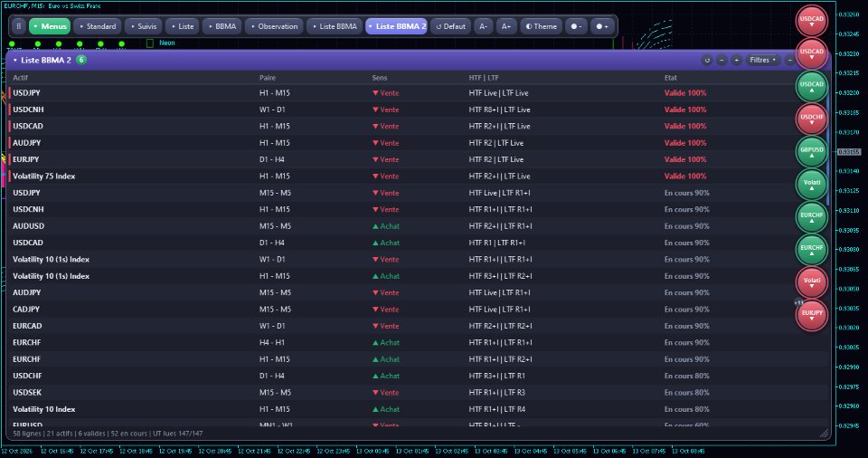Image resolution: width=868 pixels, height=458 pixels.
Task: Select the EURJPY D1 - H4 row
Action: [418, 159]
